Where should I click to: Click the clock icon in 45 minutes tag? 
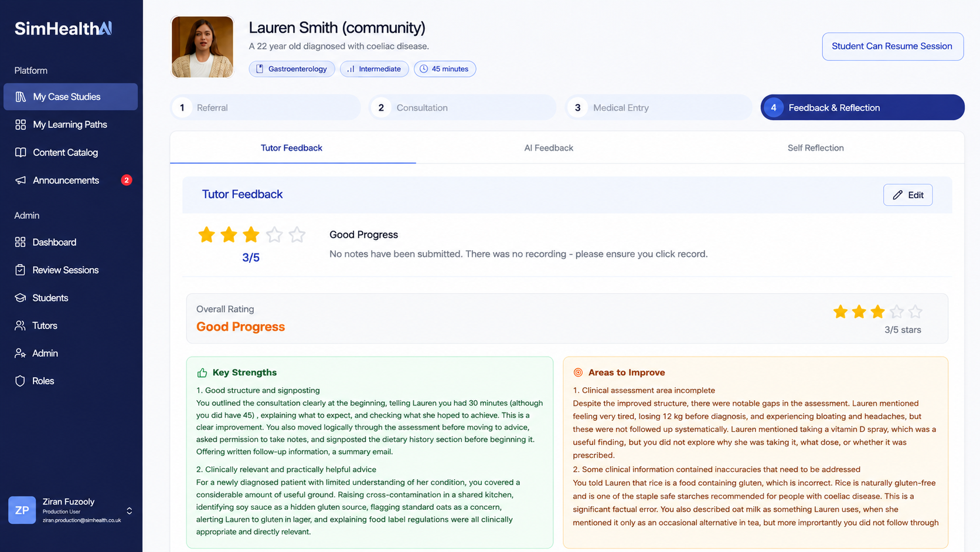424,69
